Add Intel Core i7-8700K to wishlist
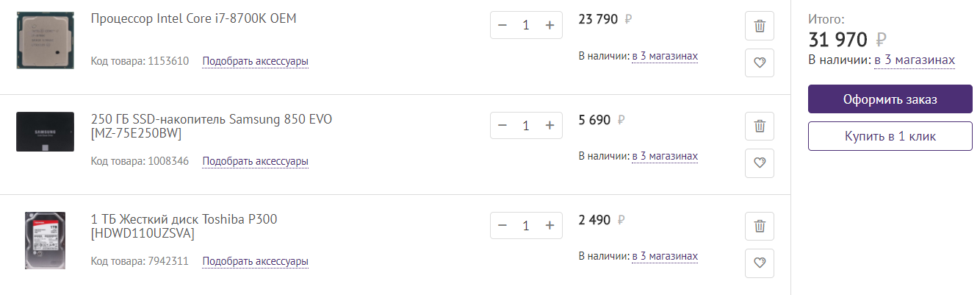This screenshot has width=980, height=295. pos(760,63)
